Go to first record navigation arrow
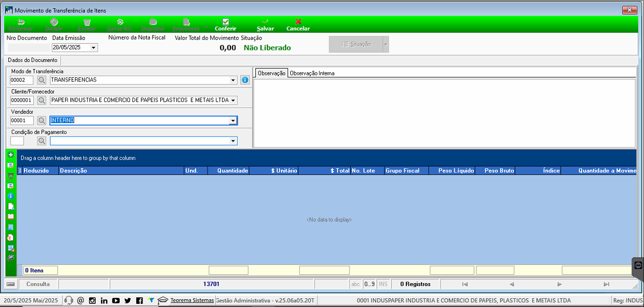The image size is (644, 307). 465,284
